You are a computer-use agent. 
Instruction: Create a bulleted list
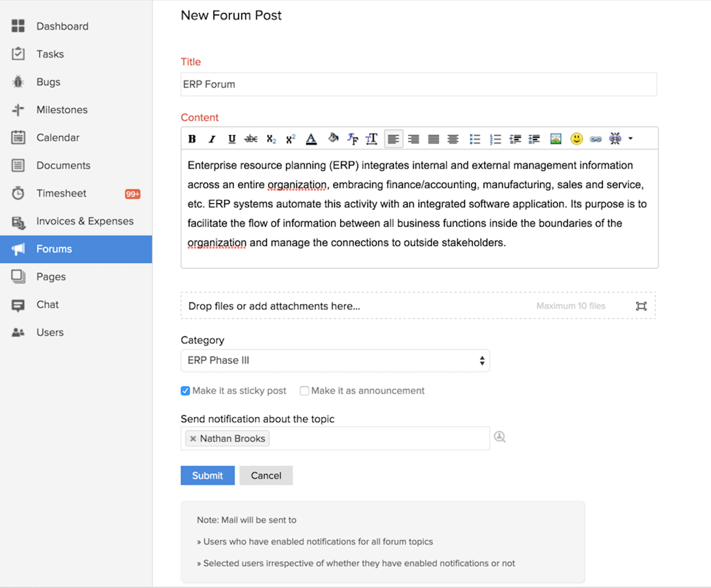pos(475,139)
